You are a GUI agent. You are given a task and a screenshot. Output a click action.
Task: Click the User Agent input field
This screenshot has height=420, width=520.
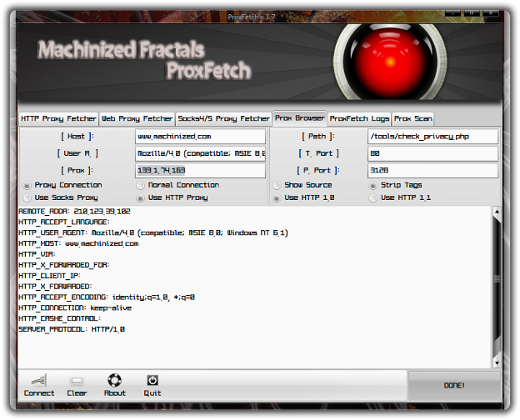[x=200, y=153]
